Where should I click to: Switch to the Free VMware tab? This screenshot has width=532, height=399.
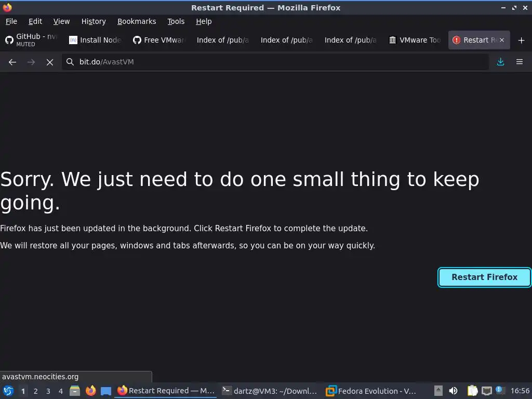(159, 40)
